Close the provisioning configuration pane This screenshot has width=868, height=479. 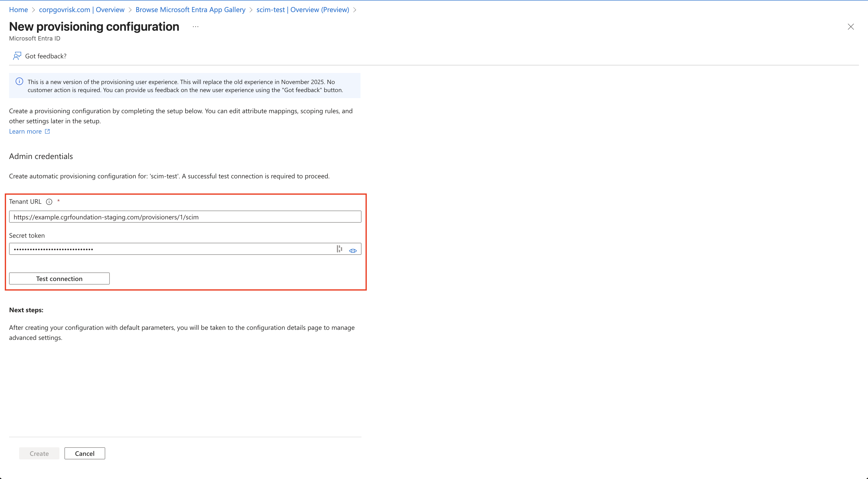(x=850, y=27)
